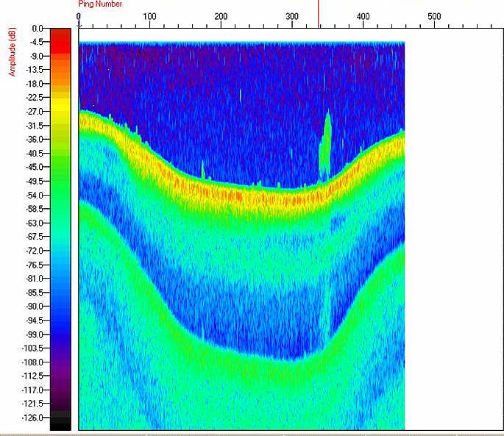This screenshot has height=436, width=504.
Task: Click the tall green echo spike near ping 350
Action: [327, 143]
